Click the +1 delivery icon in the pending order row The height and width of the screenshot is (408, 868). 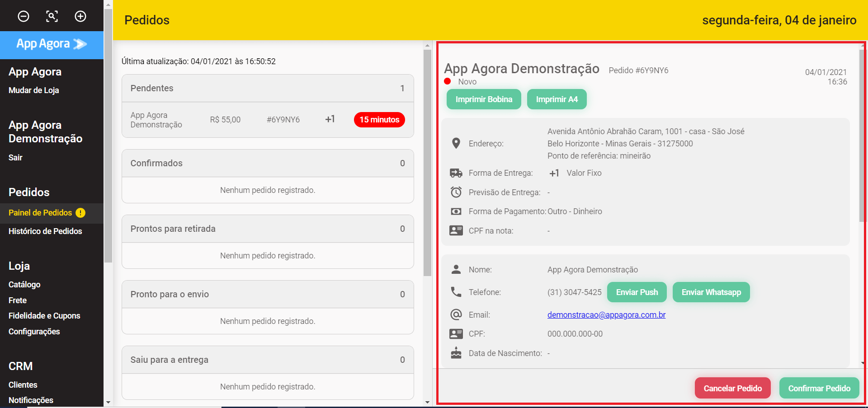tap(330, 119)
